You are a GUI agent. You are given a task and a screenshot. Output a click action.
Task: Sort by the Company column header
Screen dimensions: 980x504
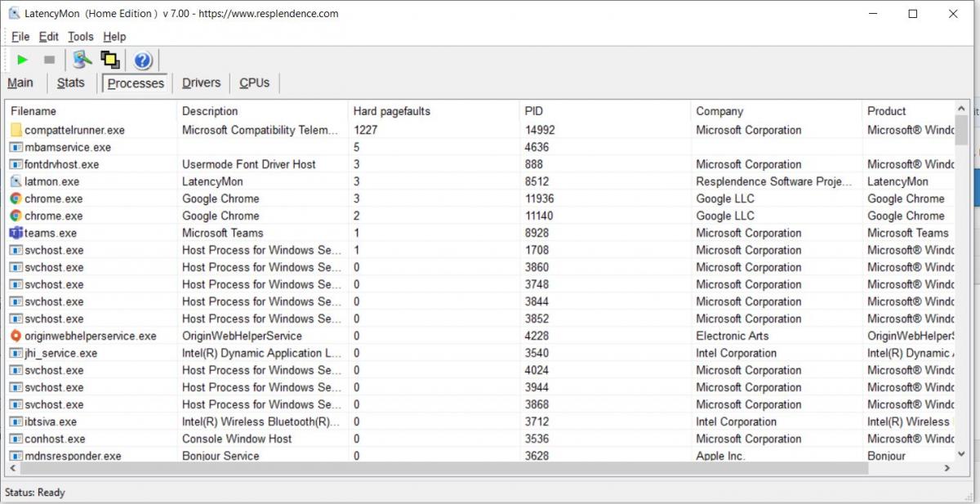click(x=777, y=111)
